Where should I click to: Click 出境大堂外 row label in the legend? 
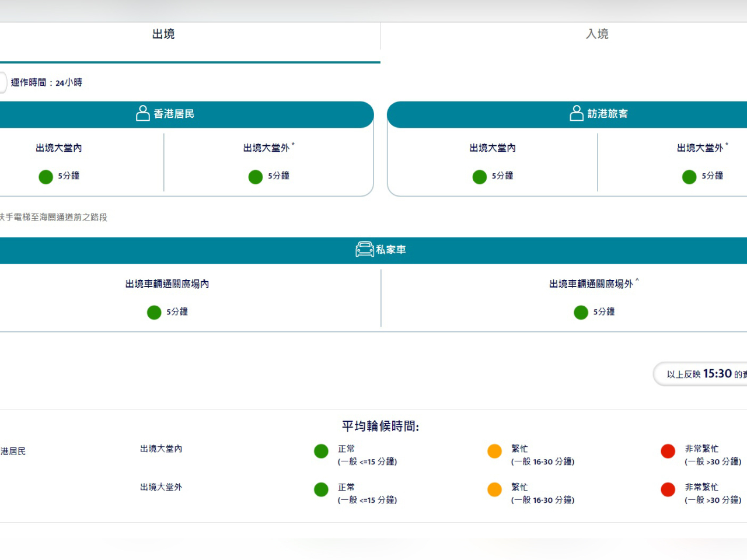pyautogui.click(x=161, y=487)
